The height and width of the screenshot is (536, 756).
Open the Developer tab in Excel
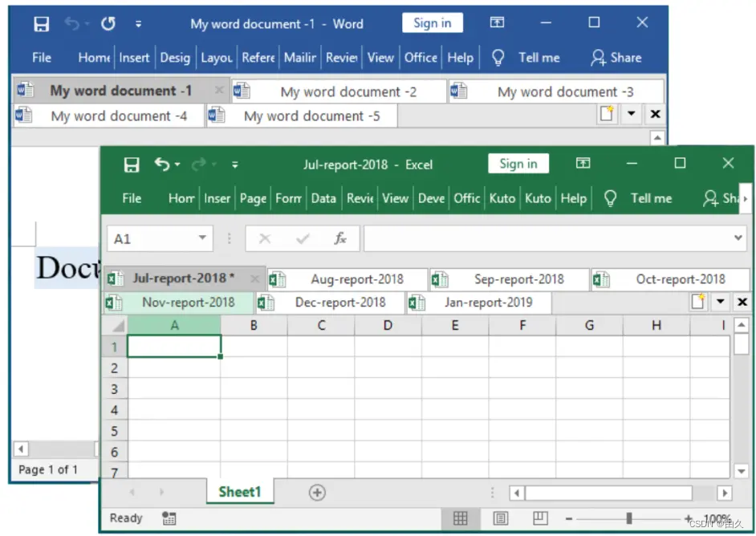pyautogui.click(x=431, y=198)
